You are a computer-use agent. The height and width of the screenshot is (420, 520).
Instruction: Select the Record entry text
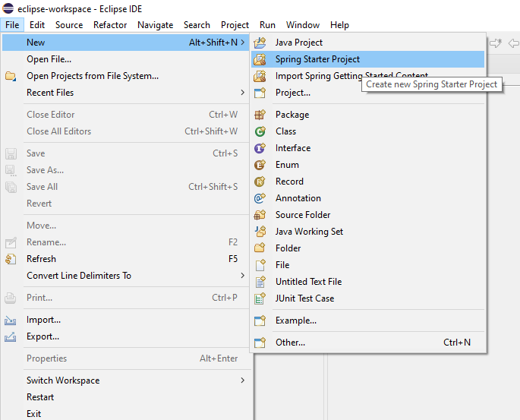tap(289, 182)
